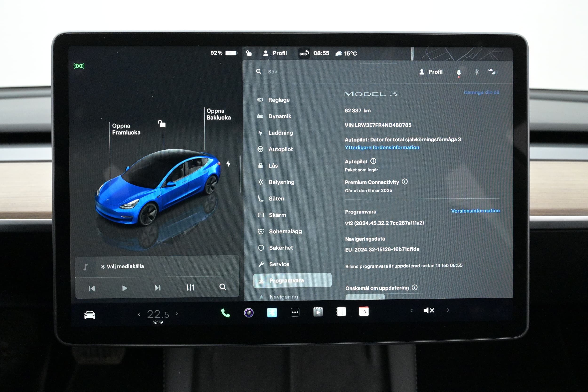Open the dashcam camera app

coord(249,313)
